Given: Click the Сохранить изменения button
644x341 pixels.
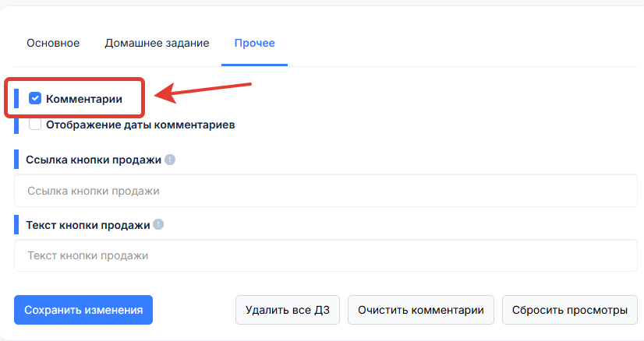Looking at the screenshot, I should tap(83, 310).
